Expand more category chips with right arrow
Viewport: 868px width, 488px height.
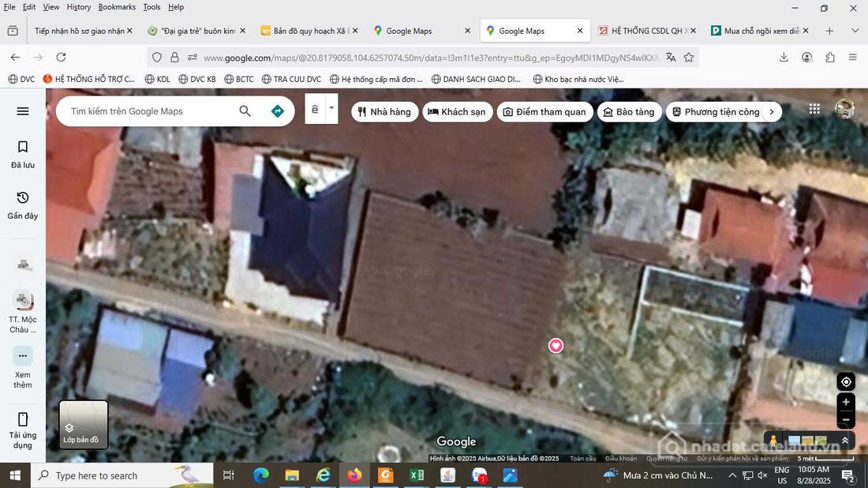pos(771,111)
